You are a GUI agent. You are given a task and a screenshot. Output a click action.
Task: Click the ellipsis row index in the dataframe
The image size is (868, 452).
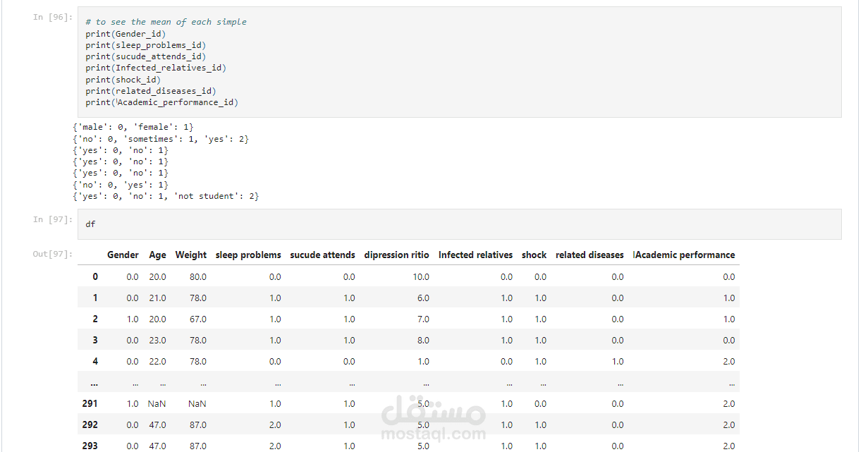coord(94,383)
